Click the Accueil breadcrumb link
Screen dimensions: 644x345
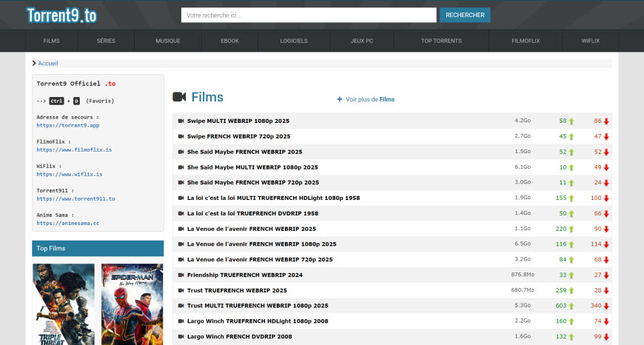[48, 64]
